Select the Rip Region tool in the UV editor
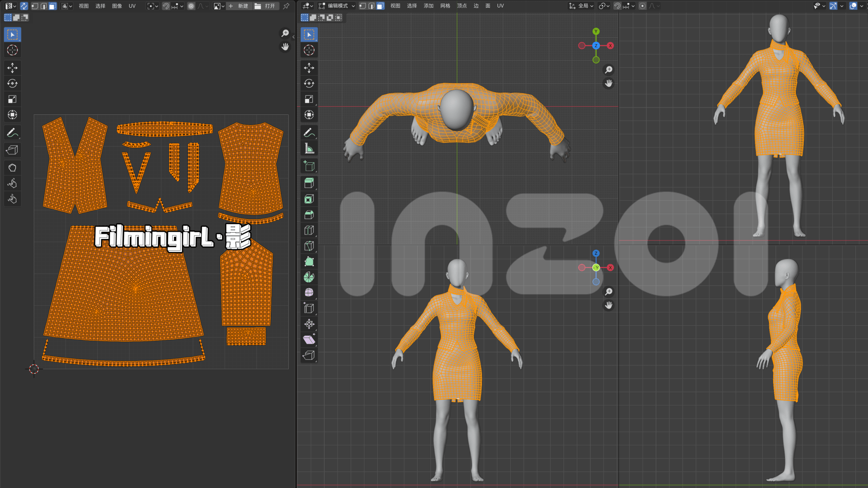 [12, 150]
